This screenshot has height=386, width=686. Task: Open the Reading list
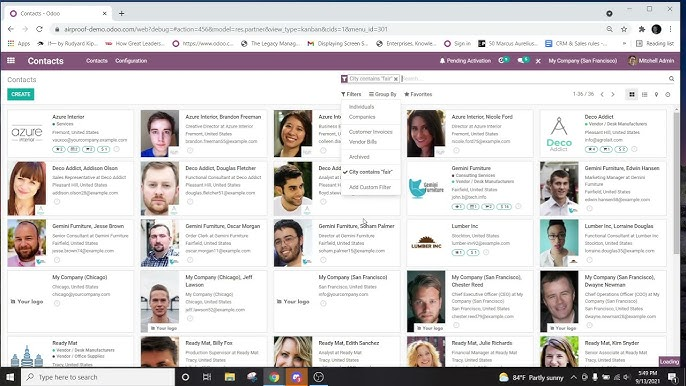click(655, 43)
